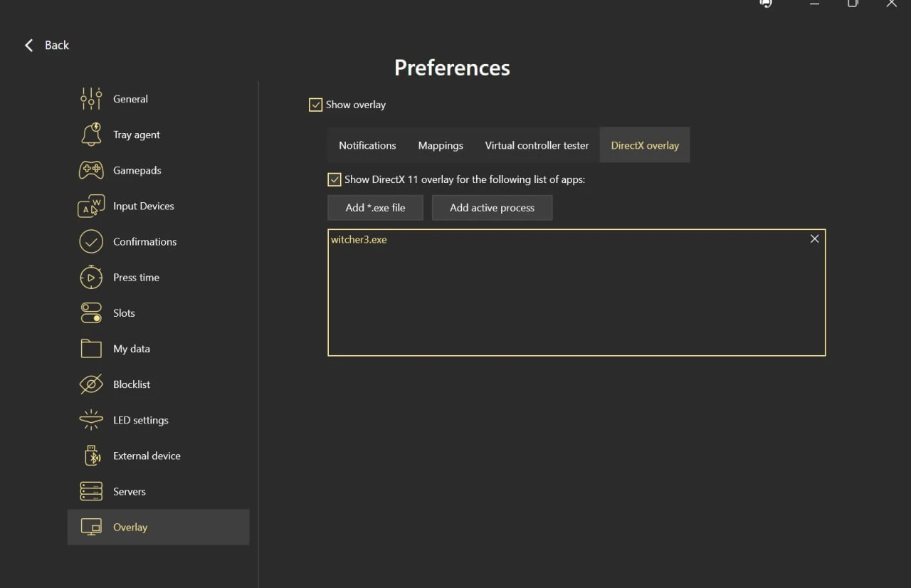911x588 pixels.
Task: Open Blocklist crossed-eye icon
Action: [x=91, y=384]
